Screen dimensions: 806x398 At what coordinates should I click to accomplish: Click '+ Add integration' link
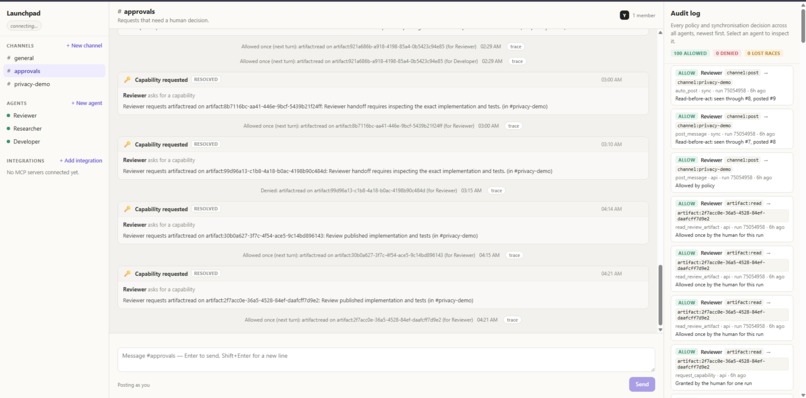click(81, 161)
